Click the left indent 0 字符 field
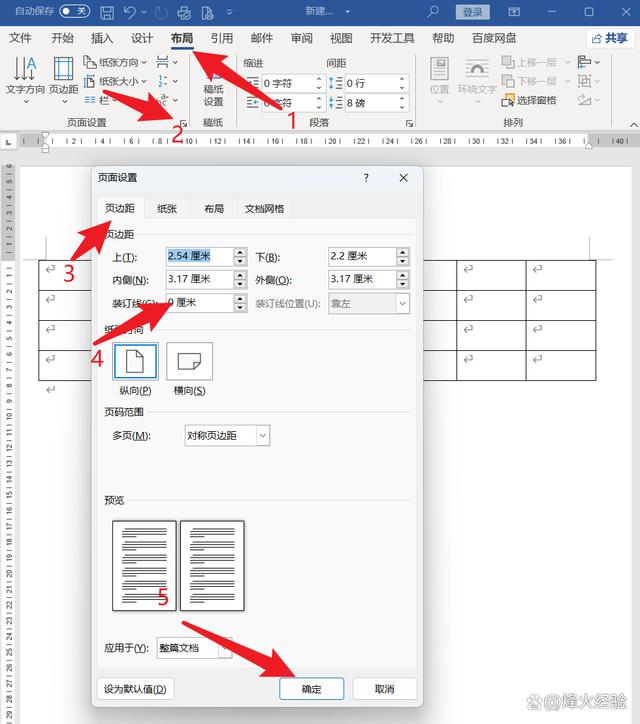 point(292,84)
